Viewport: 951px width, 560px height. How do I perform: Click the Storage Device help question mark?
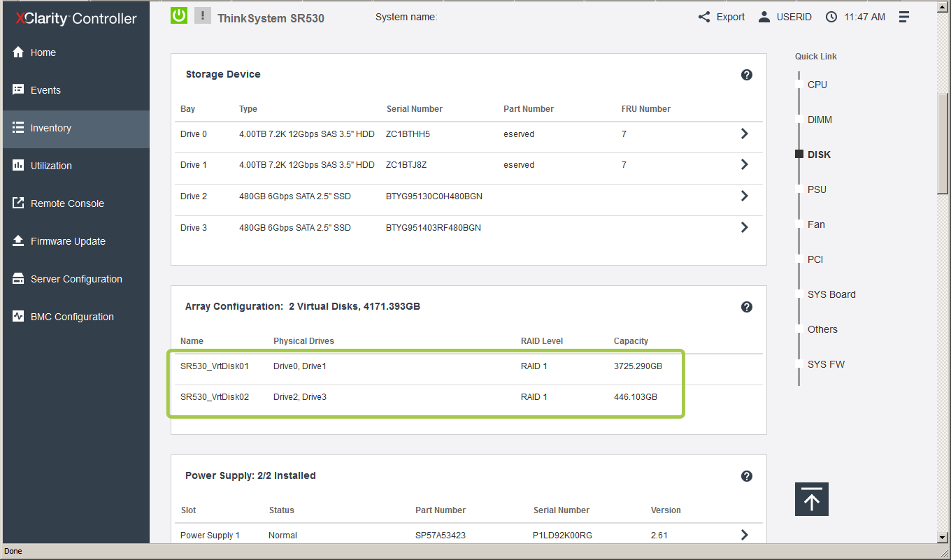pos(746,75)
